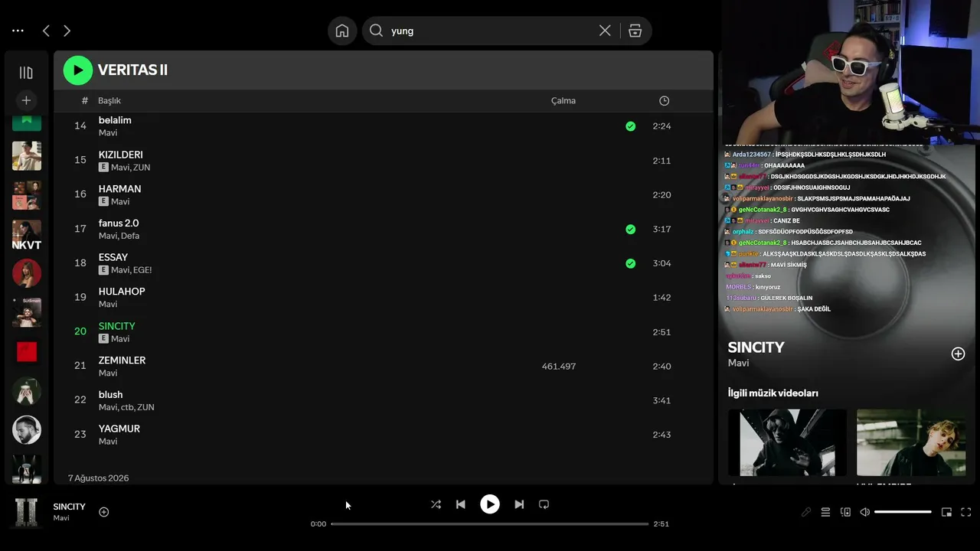Mute audio with the speaker icon
Image resolution: width=980 pixels, height=551 pixels.
point(865,512)
